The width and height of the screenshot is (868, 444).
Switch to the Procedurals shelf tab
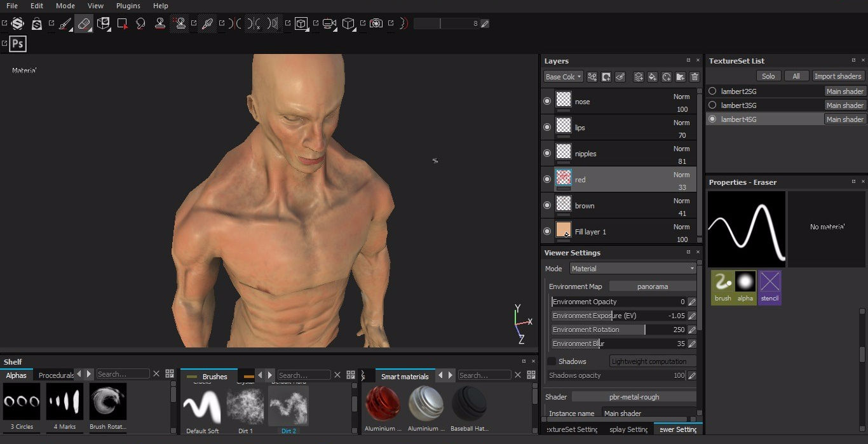click(55, 375)
